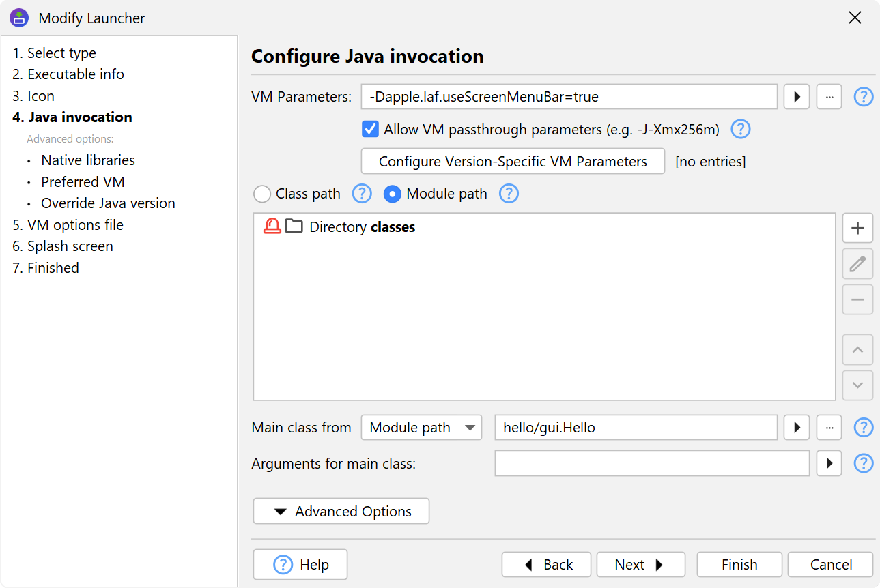The width and height of the screenshot is (880, 588).
Task: Move entry down with the down-arrow icon
Action: coord(857,386)
